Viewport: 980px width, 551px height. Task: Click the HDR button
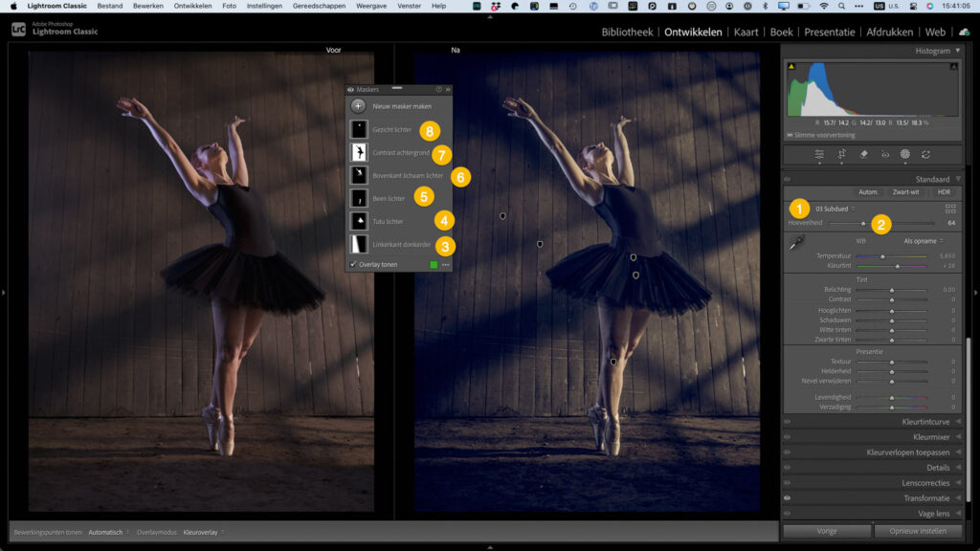pyautogui.click(x=944, y=192)
